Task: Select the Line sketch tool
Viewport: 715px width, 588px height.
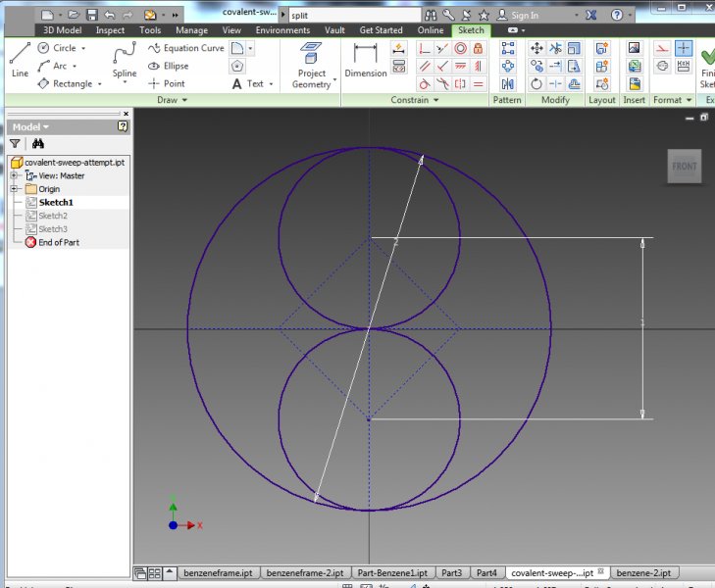Action: [x=20, y=59]
